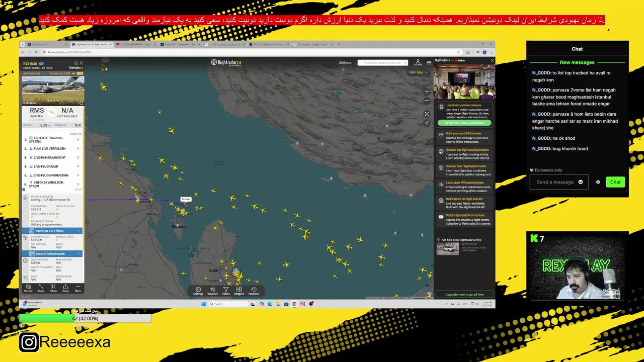Open Build your own ADS-B receiver card
The height and width of the screenshot is (362, 644).
tap(464, 137)
